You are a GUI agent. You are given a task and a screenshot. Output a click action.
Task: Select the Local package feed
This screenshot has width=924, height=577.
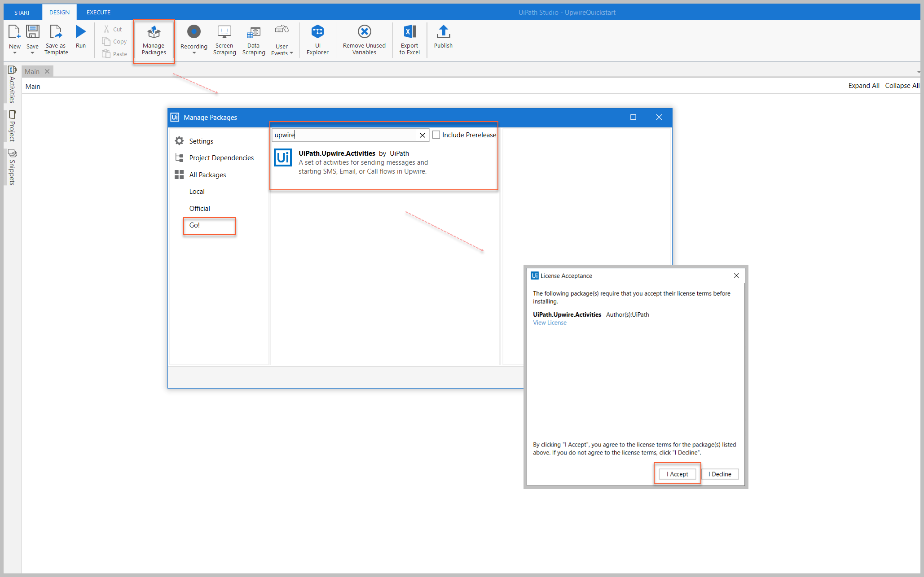[x=197, y=192]
